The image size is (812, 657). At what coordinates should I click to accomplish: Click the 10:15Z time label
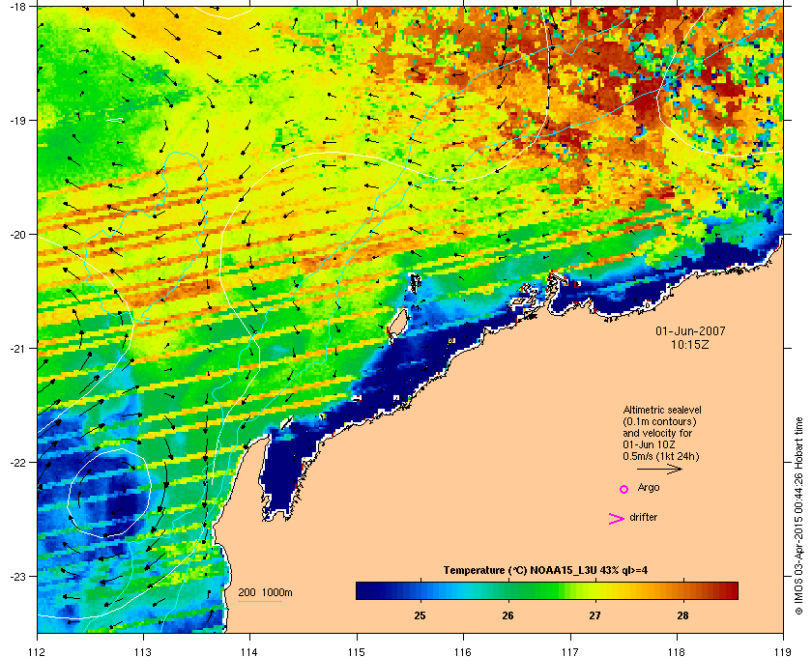click(690, 344)
